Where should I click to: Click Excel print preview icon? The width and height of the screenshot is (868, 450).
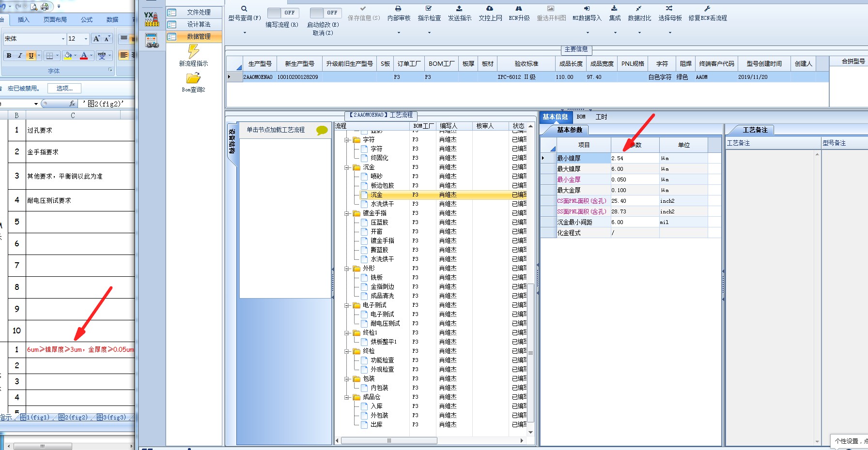pyautogui.click(x=34, y=7)
